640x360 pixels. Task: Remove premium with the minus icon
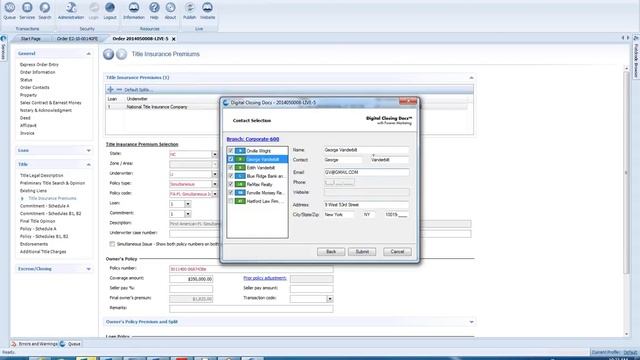click(119, 89)
